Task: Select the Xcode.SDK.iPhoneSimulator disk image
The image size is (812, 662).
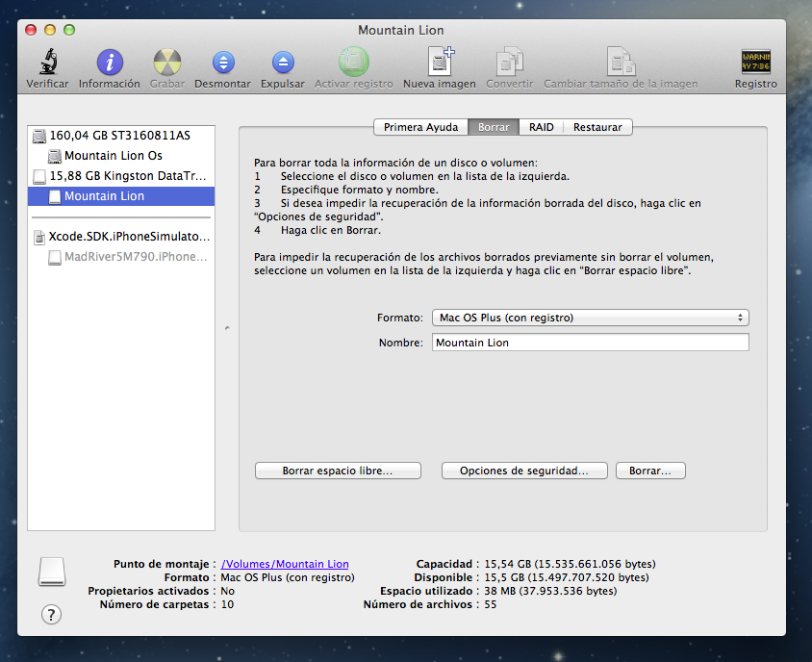Action: coord(121,237)
